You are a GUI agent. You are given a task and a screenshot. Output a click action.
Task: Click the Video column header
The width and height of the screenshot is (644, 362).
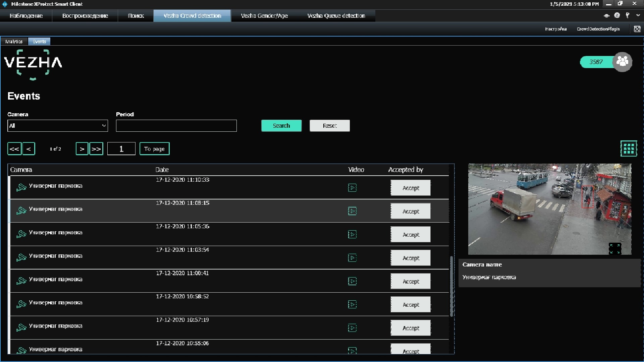356,170
